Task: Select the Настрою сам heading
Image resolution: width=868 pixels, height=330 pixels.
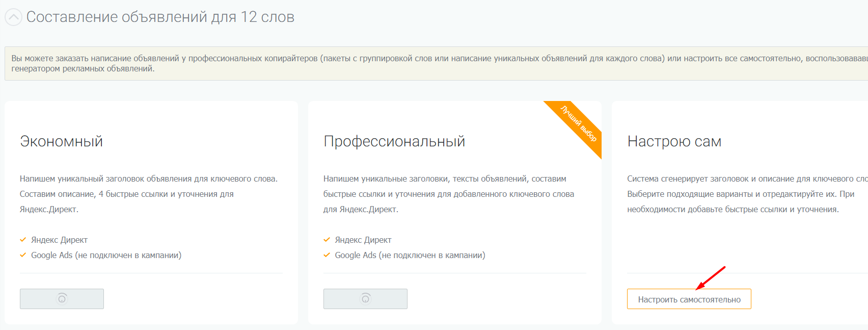Action: pyautogui.click(x=674, y=141)
